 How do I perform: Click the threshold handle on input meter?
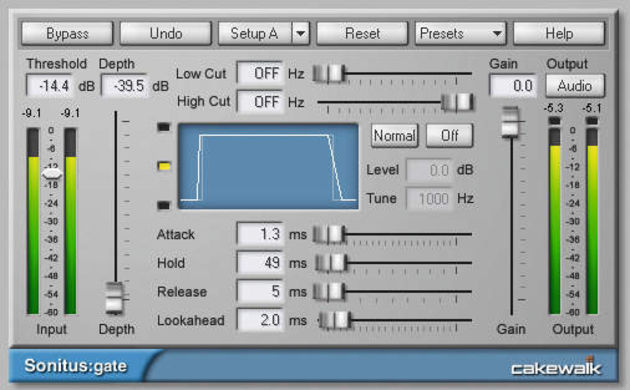pos(52,174)
